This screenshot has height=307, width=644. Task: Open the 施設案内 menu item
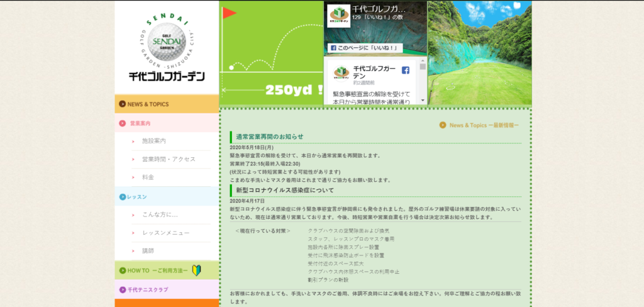click(154, 142)
